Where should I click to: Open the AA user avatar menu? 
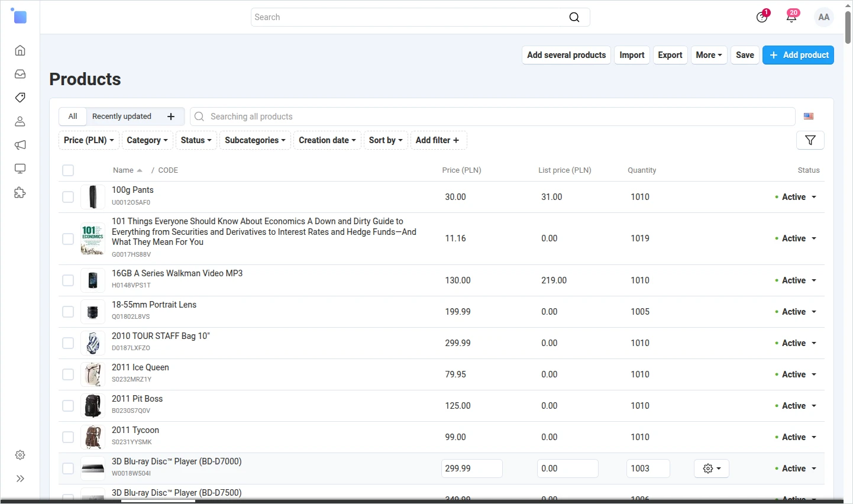824,17
